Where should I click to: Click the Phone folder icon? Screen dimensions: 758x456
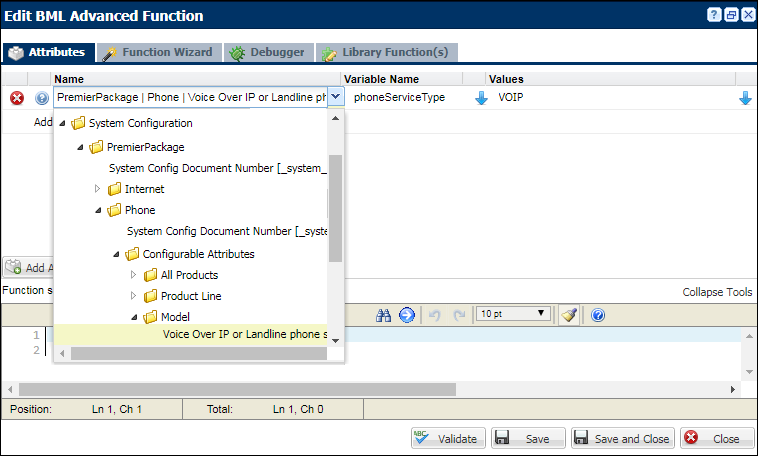coord(114,210)
